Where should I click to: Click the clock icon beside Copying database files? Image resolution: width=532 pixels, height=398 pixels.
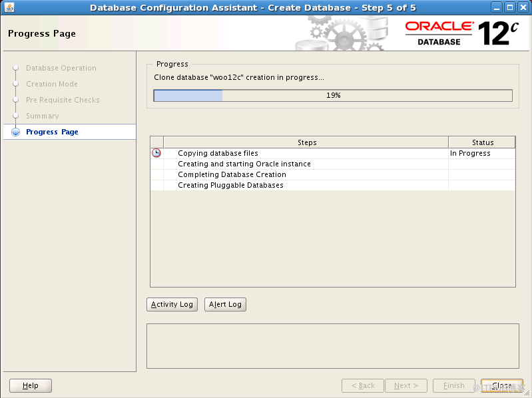point(156,153)
